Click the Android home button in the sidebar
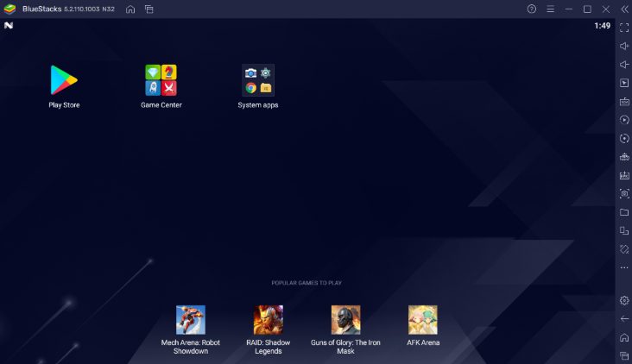632x364 pixels. (624, 337)
